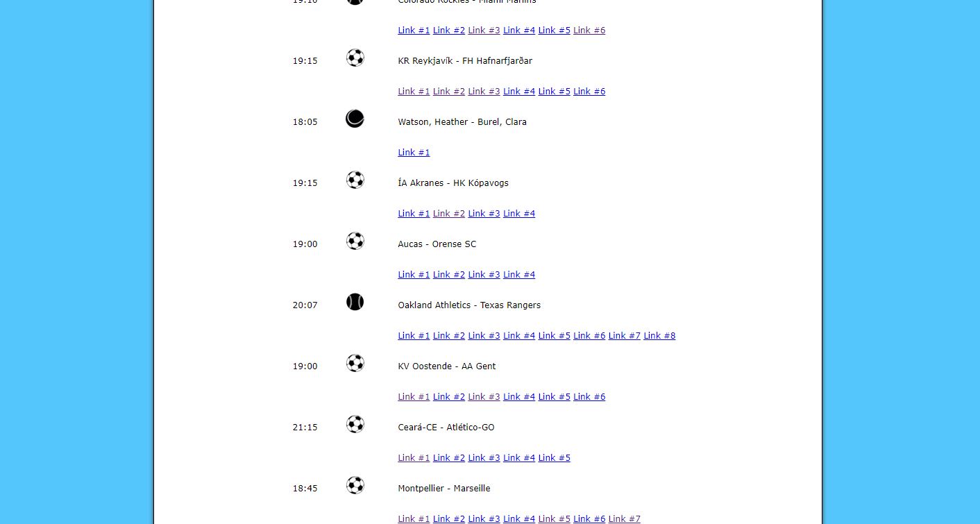Open Link #1 for Watson vs Burel
This screenshot has width=980, height=524.
point(414,153)
